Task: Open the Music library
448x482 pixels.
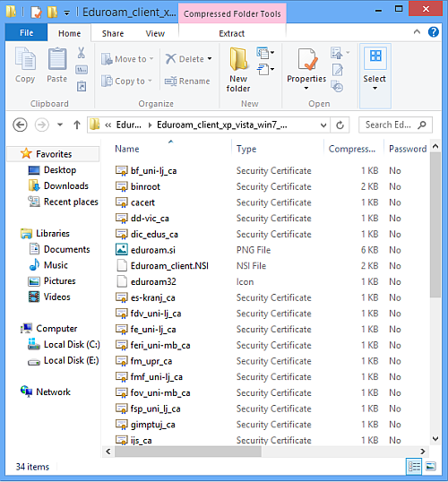Action: tap(48, 265)
